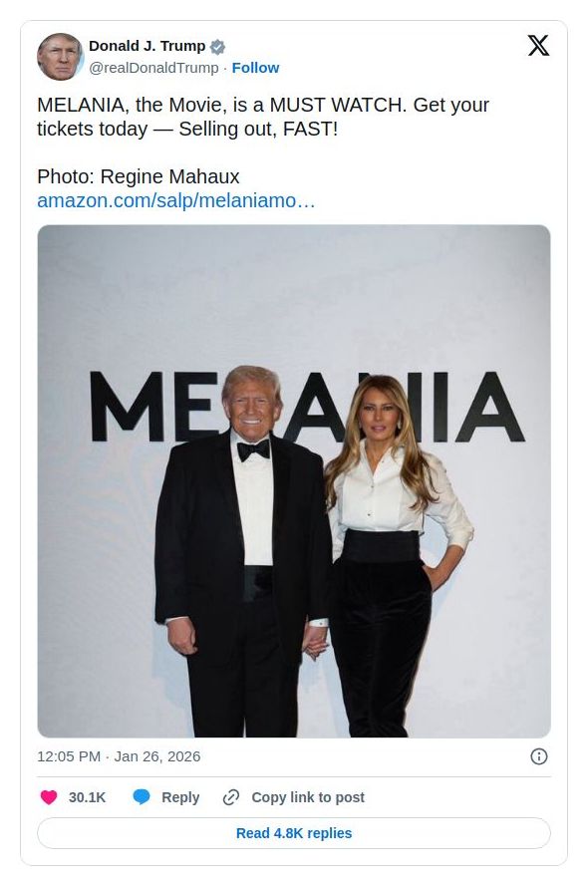This screenshot has width=588, height=886.
Task: Open the info icon near the timestamp
Action: [x=539, y=756]
